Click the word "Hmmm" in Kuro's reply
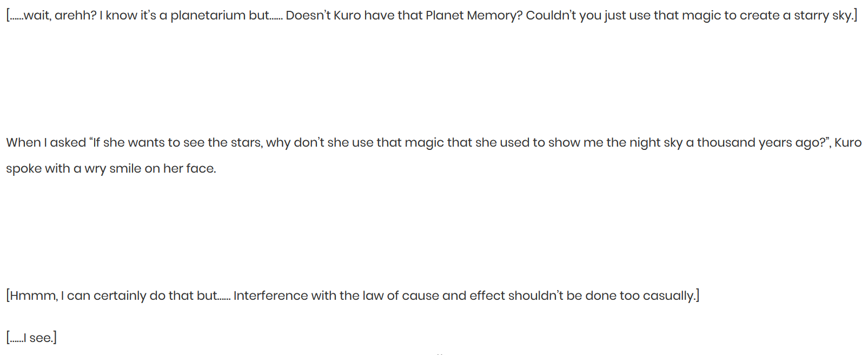868x355 pixels. click(x=32, y=296)
